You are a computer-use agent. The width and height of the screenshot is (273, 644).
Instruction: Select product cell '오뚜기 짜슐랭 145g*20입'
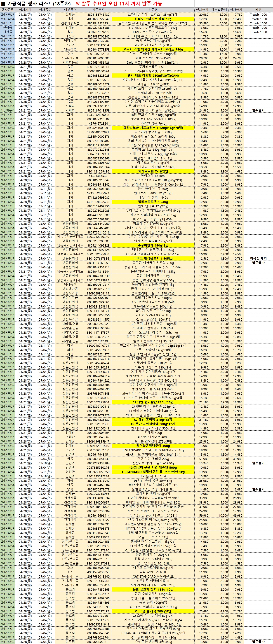point(153,350)
